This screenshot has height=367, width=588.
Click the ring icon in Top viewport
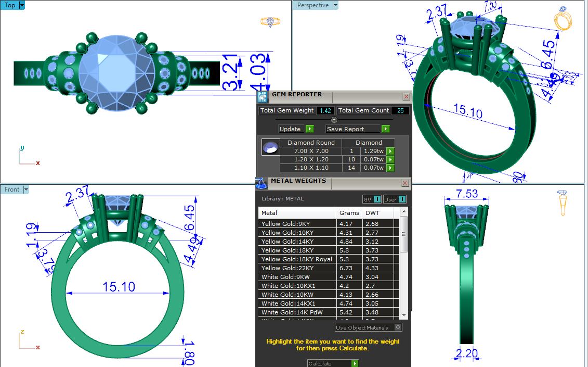(270, 22)
